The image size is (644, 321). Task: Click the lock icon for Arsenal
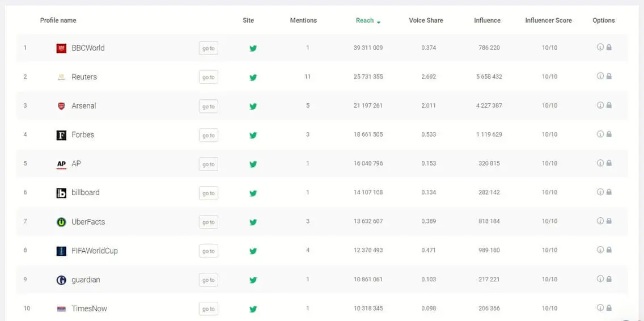pos(609,105)
